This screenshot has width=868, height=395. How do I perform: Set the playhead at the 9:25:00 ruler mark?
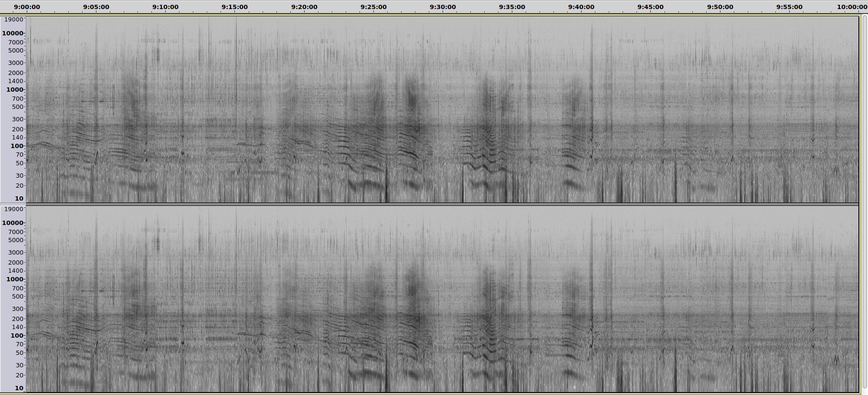[x=373, y=7]
